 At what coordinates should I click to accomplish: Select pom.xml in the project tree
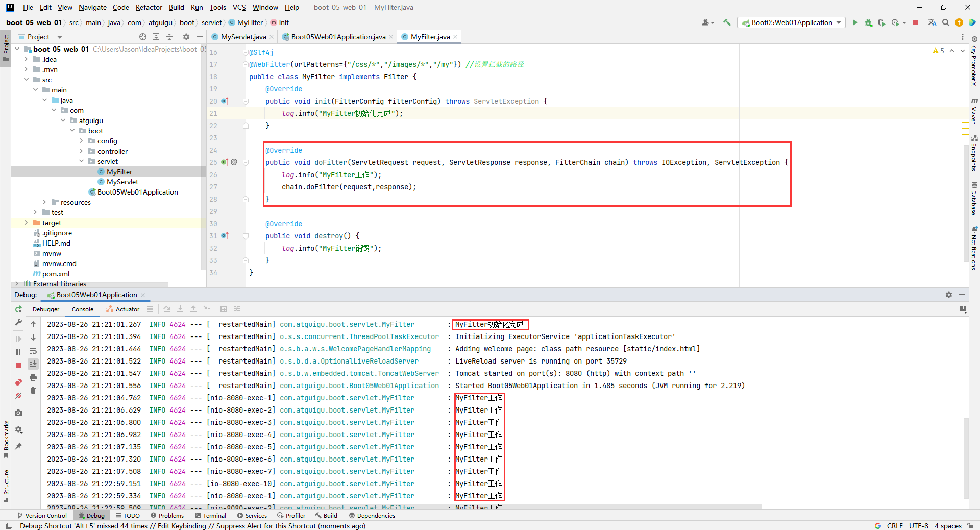(x=56, y=274)
